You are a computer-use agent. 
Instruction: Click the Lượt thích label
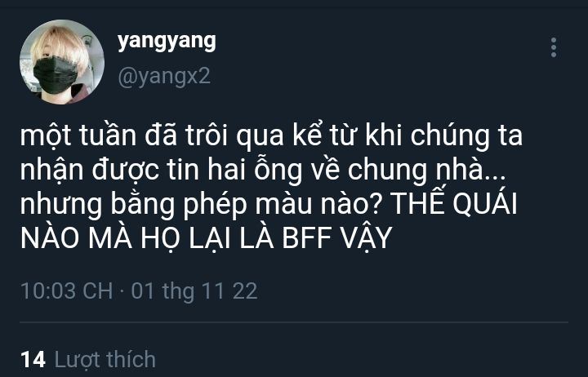[x=105, y=359]
